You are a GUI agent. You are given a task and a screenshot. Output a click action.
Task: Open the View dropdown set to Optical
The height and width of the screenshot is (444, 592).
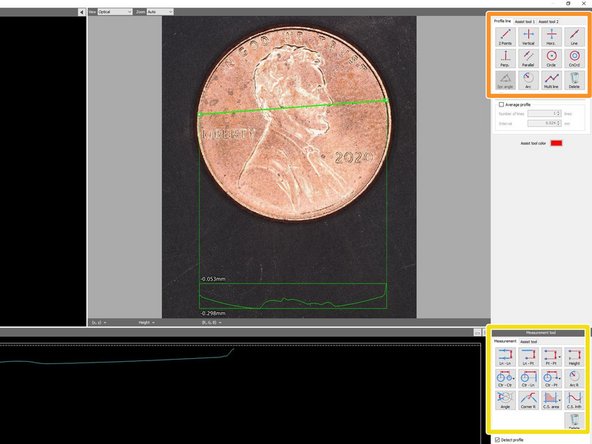coord(115,12)
